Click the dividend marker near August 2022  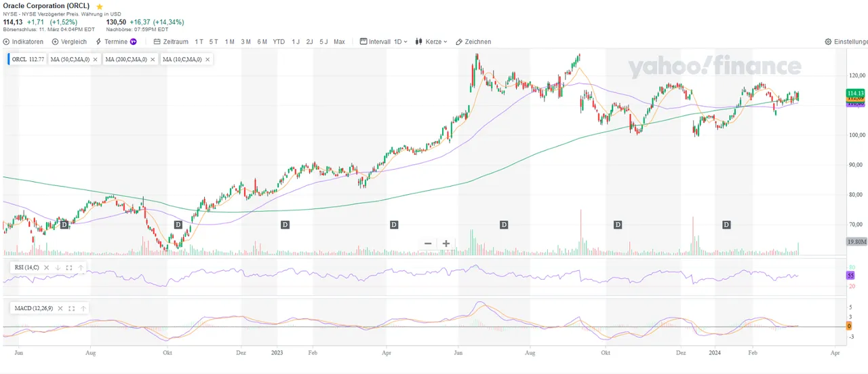[64, 224]
